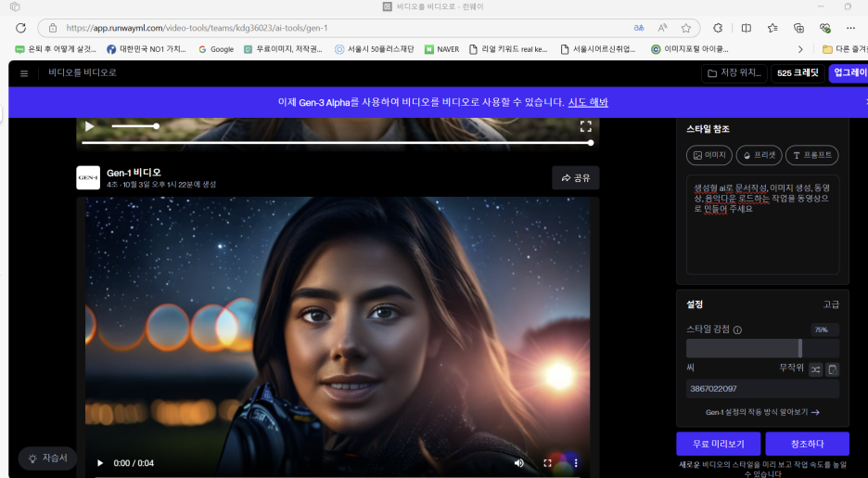Copy the seed value with the clipboard icon
Screen dimensions: 868x478
coord(833,369)
